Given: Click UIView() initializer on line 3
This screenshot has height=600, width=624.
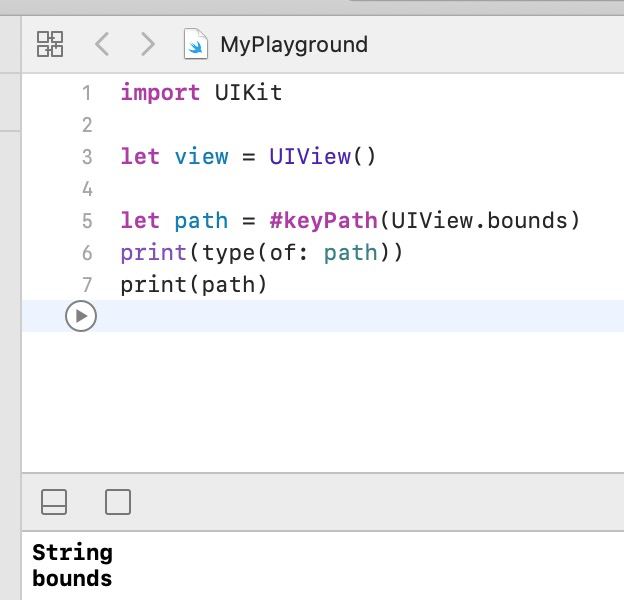Looking at the screenshot, I should point(322,156).
